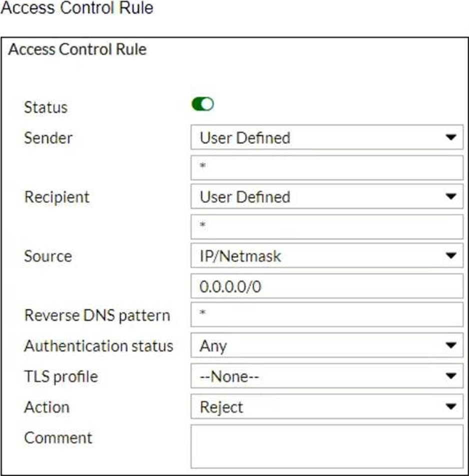Change the Action dropdown from Reject
This screenshot has width=469, height=476.
(x=326, y=407)
